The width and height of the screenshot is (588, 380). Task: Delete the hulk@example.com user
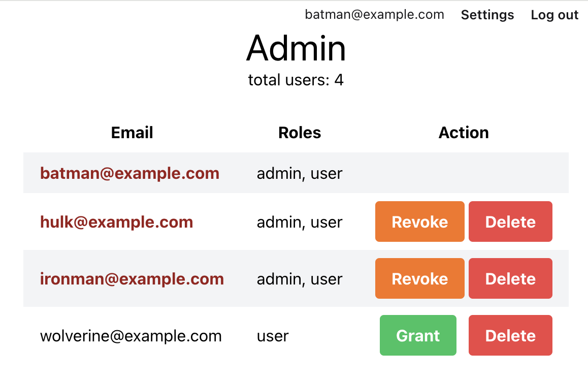[x=510, y=221]
